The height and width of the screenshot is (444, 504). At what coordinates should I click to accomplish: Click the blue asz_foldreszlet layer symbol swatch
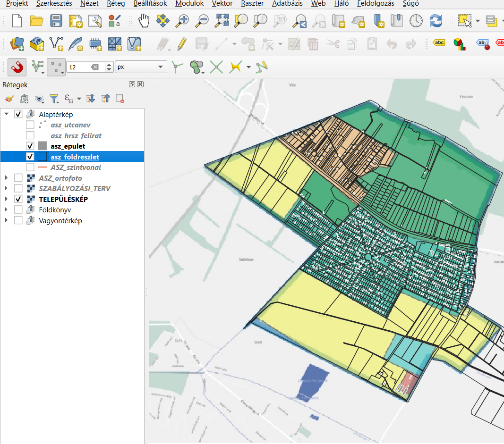(43, 157)
